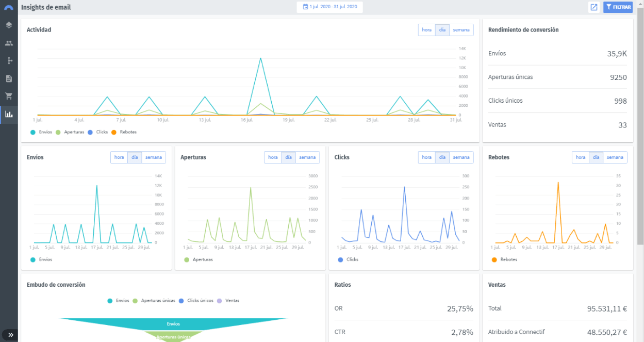Open the document content icon in sidebar
Viewport: 644px width, 342px height.
click(x=9, y=78)
